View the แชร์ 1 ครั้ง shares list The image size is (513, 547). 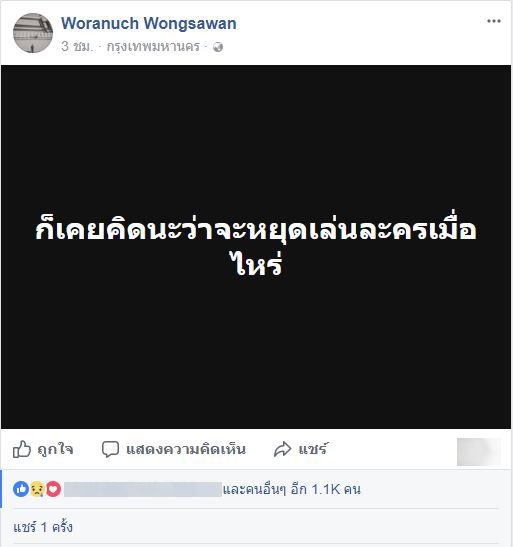(x=43, y=527)
